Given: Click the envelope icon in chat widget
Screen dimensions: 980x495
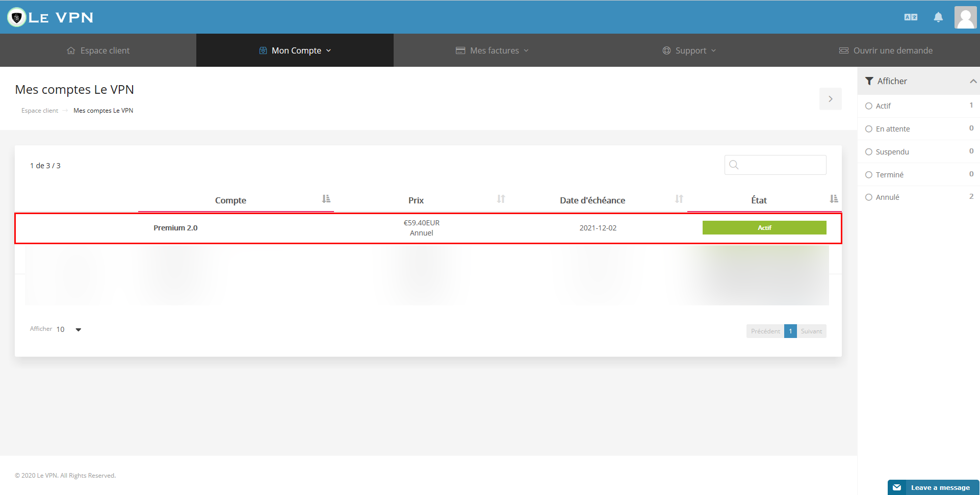Looking at the screenshot, I should (897, 487).
